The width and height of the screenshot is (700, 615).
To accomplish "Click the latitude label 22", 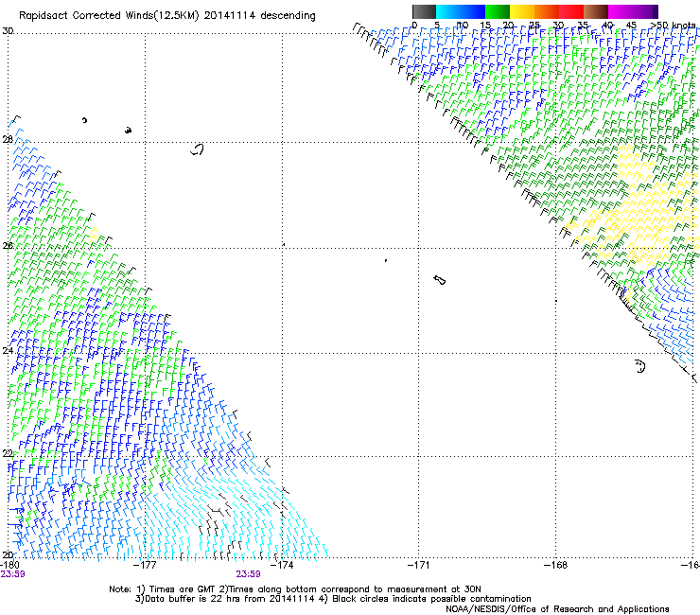I will 8,453.
